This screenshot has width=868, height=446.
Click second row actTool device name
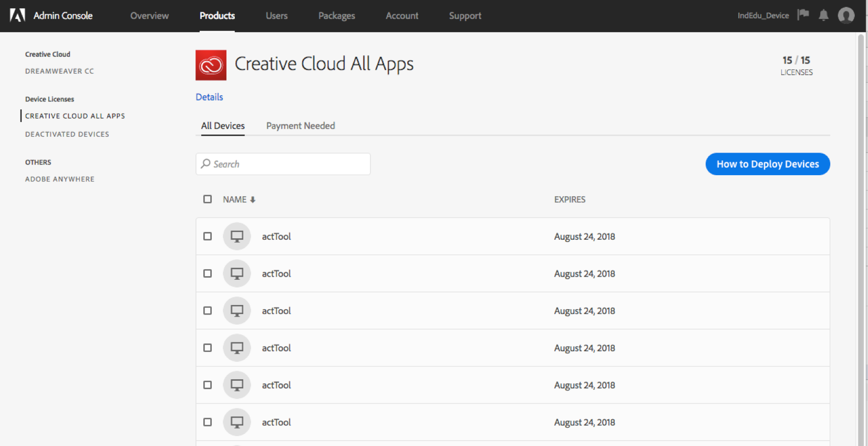coord(276,273)
